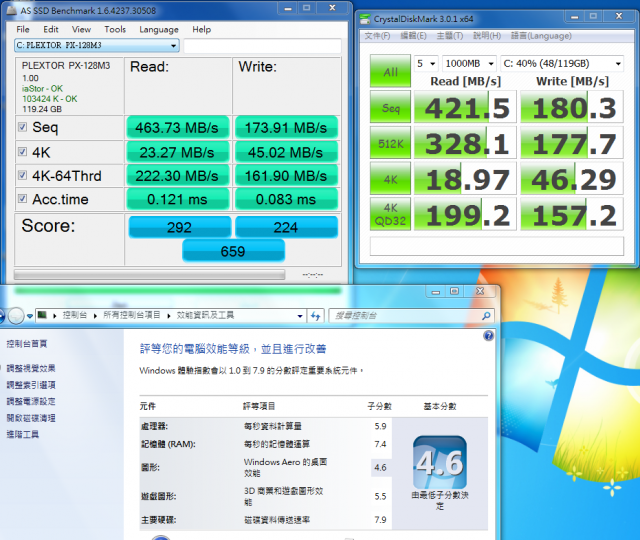Viewport: 640px width, 540px height.
Task: Open the 說明(H) menu in CrystalDiskMark
Action: [487, 36]
